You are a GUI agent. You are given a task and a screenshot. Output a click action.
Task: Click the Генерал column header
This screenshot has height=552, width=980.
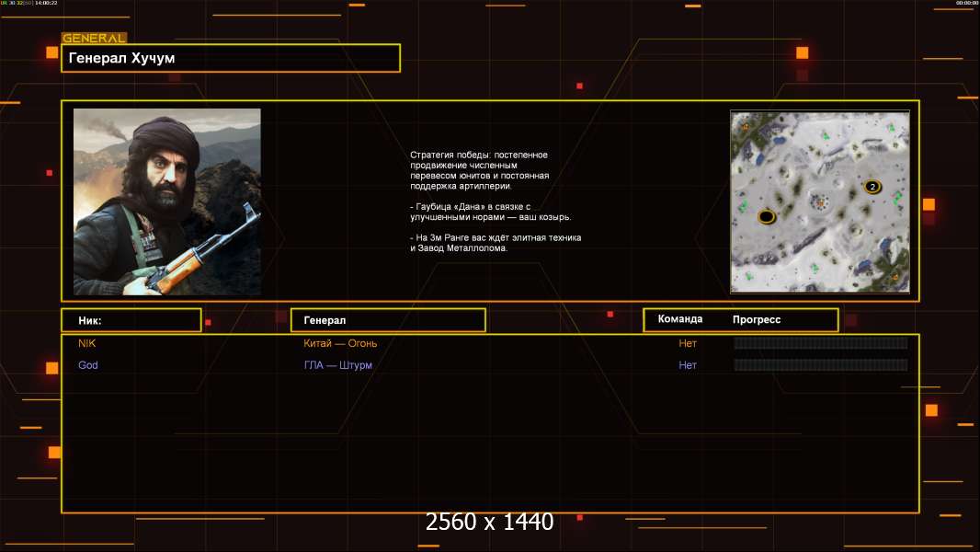(x=387, y=320)
